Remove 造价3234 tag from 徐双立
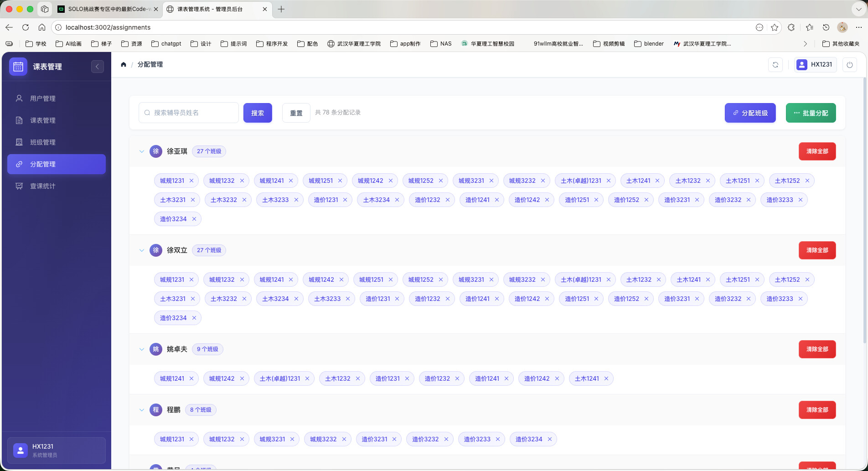The image size is (868, 471). [x=194, y=318]
